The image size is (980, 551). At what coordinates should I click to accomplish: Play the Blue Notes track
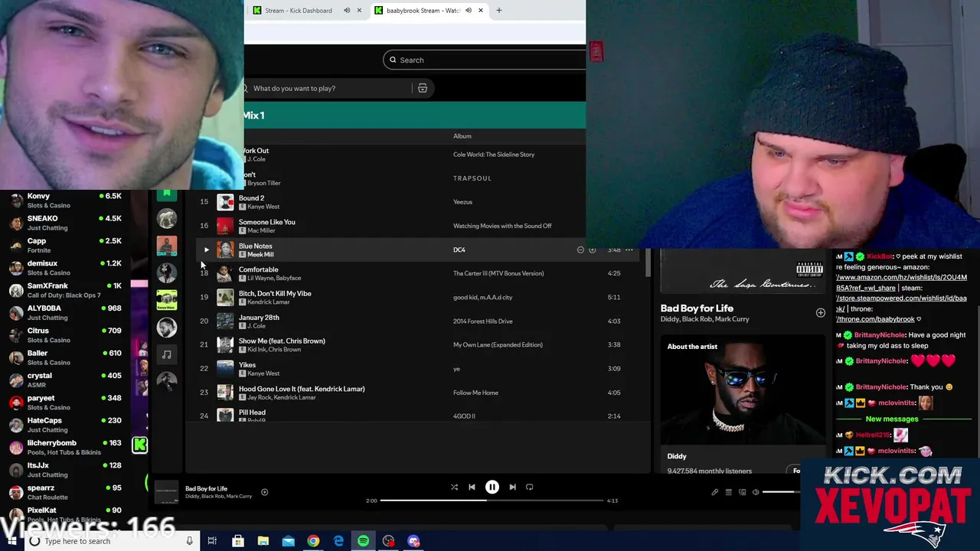click(x=206, y=249)
